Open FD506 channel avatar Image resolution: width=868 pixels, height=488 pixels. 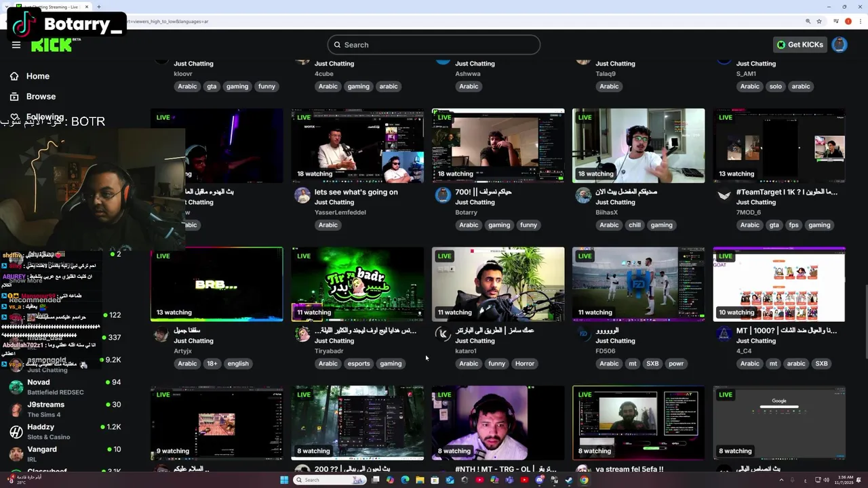tap(583, 334)
